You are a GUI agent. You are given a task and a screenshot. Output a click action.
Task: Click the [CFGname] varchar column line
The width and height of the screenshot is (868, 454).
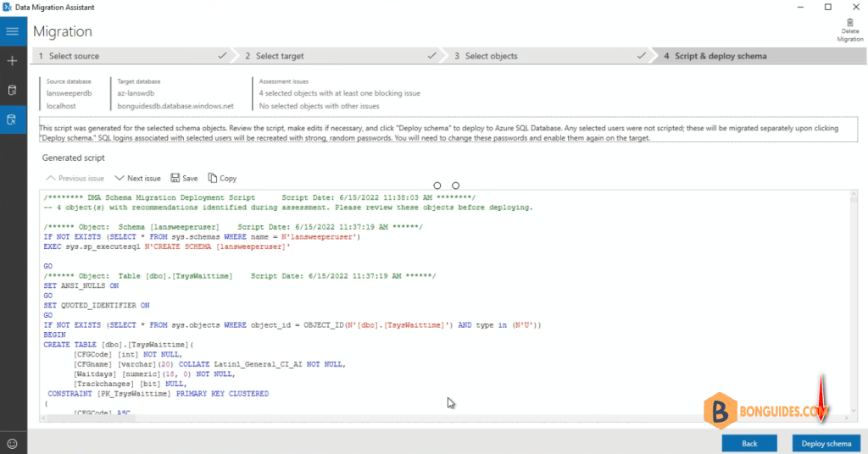[210, 364]
